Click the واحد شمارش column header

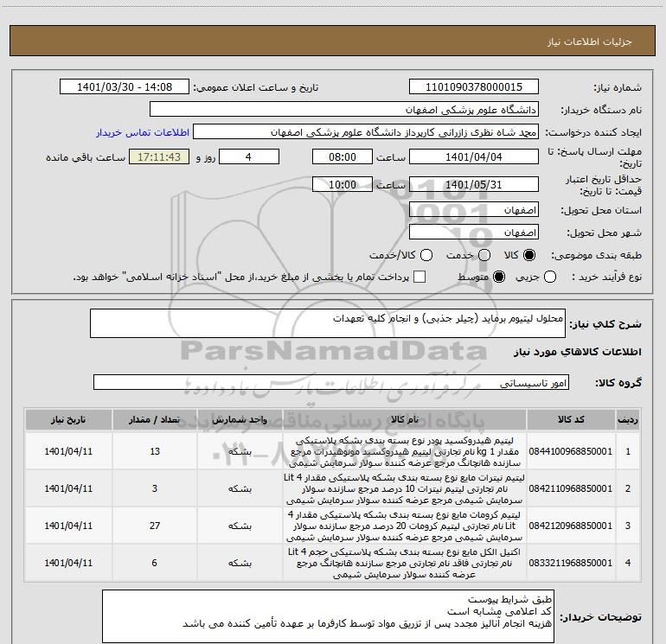[240, 420]
